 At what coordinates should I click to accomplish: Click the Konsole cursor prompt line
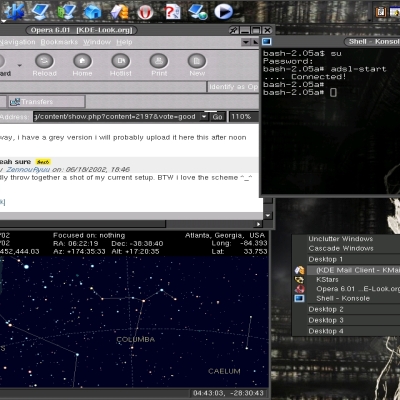[300, 93]
